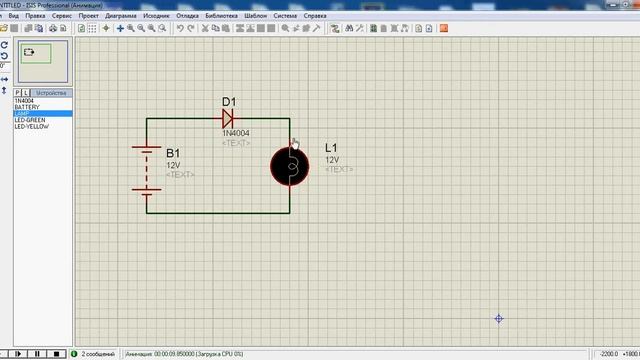Click the P pick devices button
The height and width of the screenshot is (360, 640).
coord(18,93)
